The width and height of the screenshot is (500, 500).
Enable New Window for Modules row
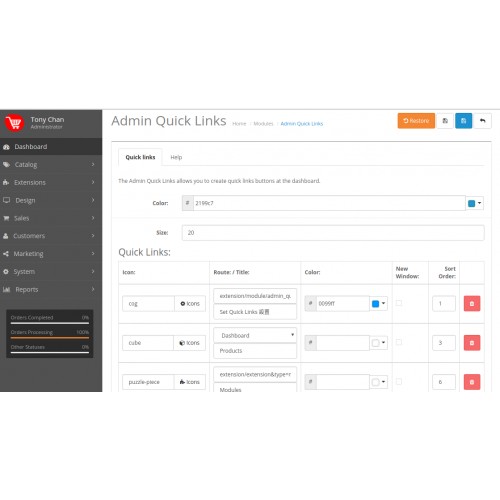(x=399, y=381)
